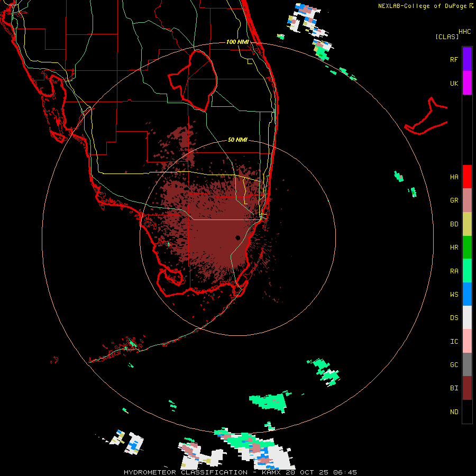Viewport: 476px width, 476px height.
Task: Click the RF legend label
Action: tap(454, 59)
